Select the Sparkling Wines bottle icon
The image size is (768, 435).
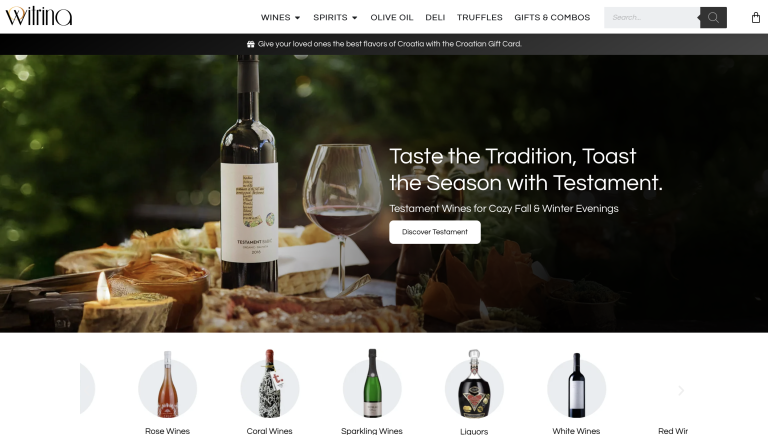click(372, 383)
